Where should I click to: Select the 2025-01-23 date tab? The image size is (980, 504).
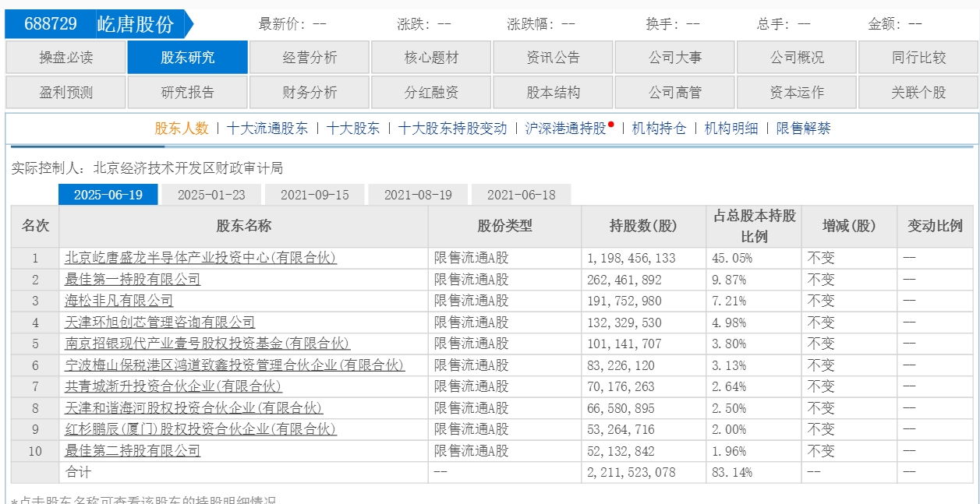pos(211,195)
